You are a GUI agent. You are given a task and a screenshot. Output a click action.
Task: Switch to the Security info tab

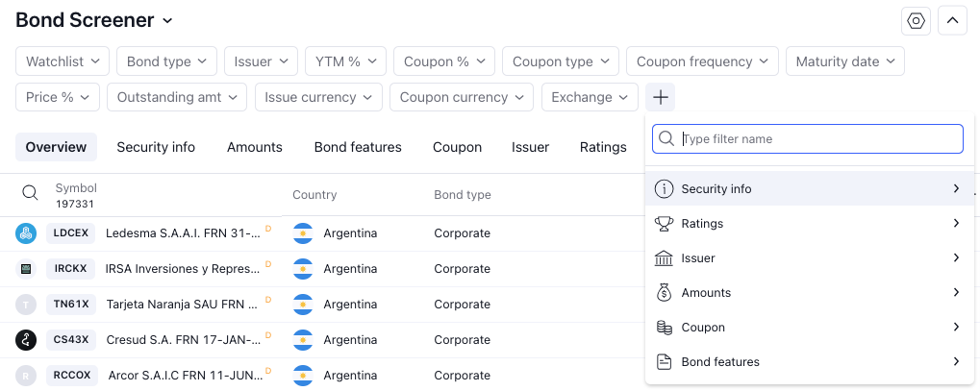click(x=156, y=147)
